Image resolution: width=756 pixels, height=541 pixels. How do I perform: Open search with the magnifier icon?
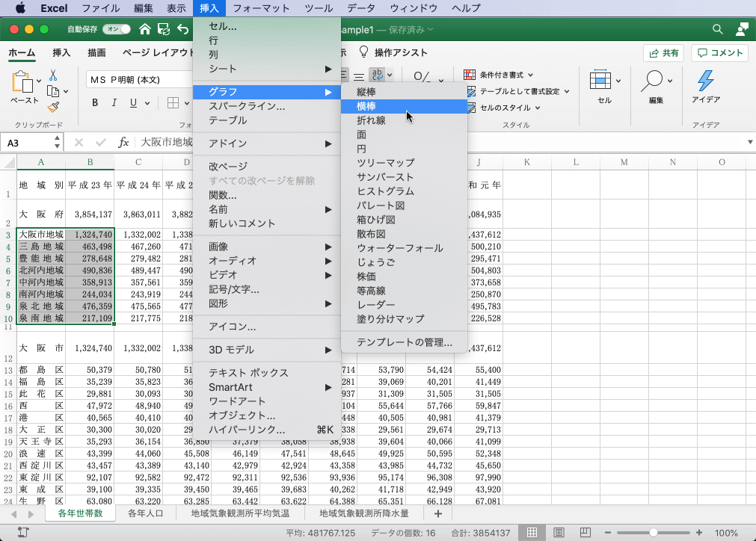pyautogui.click(x=717, y=29)
